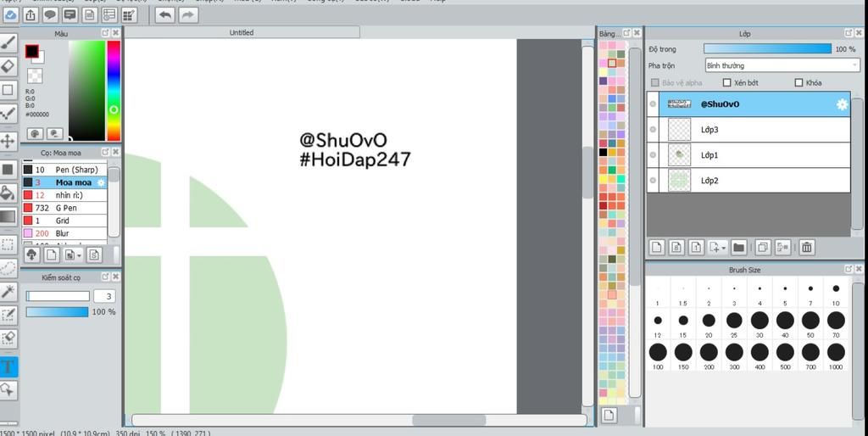Screen dimensions: 868x436
Task: Click the Delete layer trash icon
Action: click(x=807, y=247)
